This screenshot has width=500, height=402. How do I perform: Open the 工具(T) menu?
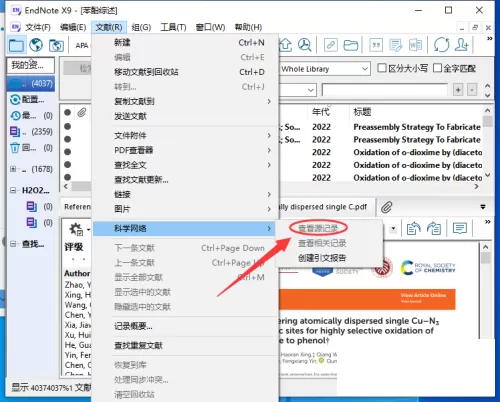pyautogui.click(x=173, y=27)
